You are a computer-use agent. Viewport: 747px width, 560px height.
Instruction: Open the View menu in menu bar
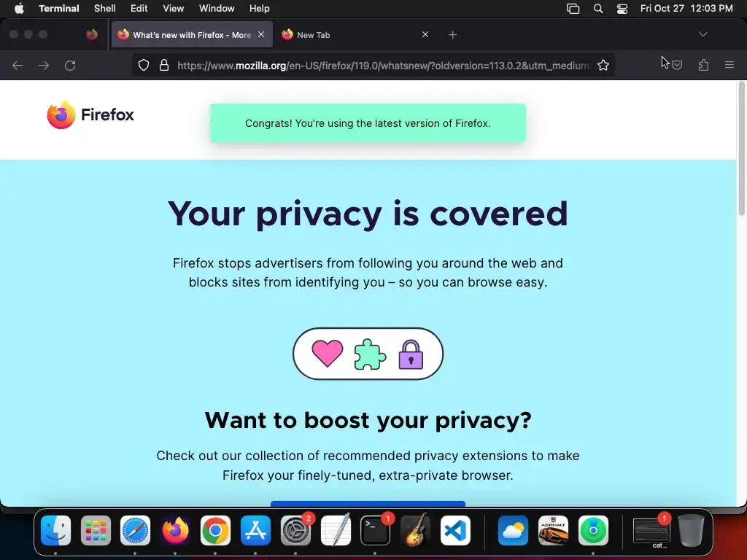(174, 9)
